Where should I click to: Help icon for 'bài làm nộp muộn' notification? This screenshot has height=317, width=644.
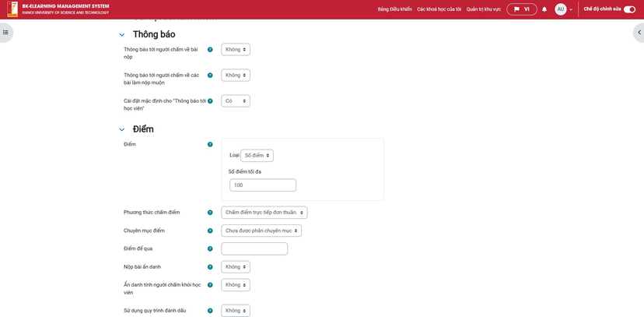pyautogui.click(x=210, y=76)
